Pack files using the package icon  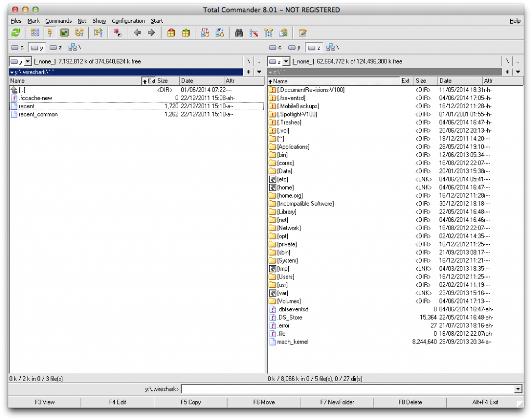click(x=171, y=33)
